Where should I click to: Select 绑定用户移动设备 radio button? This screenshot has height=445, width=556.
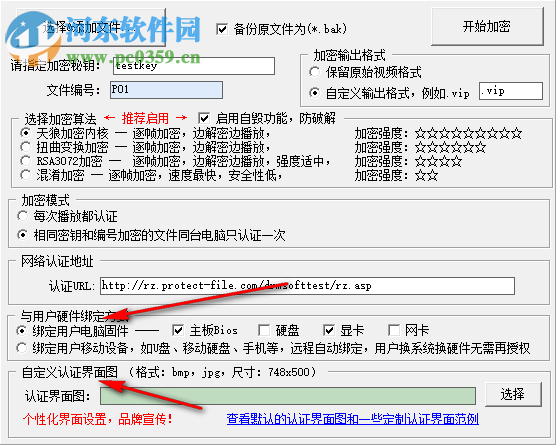22,348
